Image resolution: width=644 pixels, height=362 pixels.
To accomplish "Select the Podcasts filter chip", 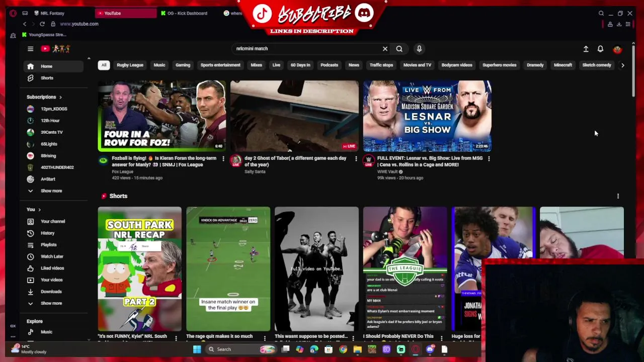I will tap(329, 65).
